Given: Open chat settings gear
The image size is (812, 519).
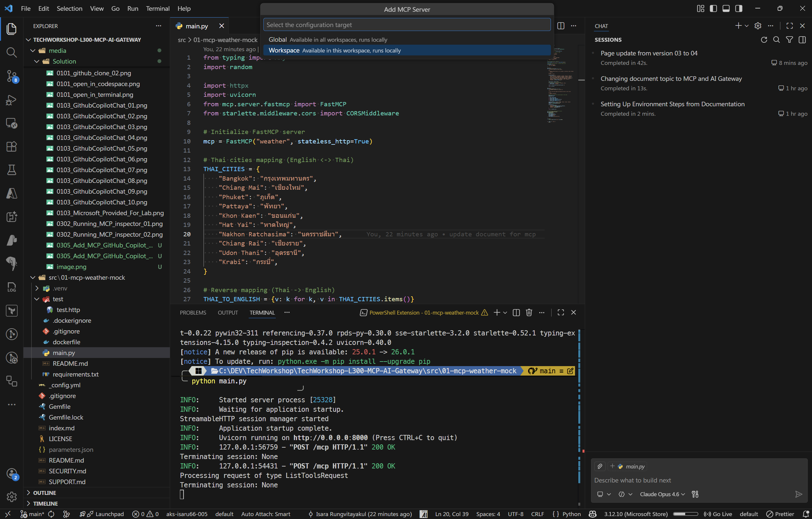Looking at the screenshot, I should tap(758, 26).
